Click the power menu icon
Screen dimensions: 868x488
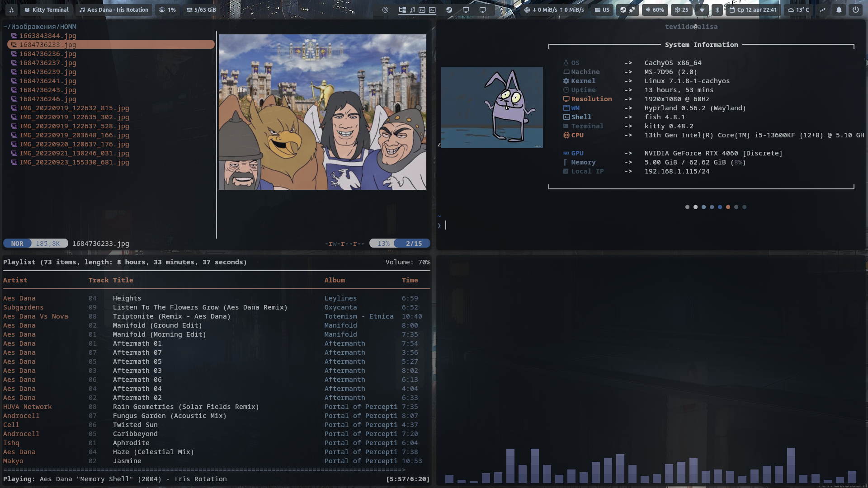click(855, 9)
